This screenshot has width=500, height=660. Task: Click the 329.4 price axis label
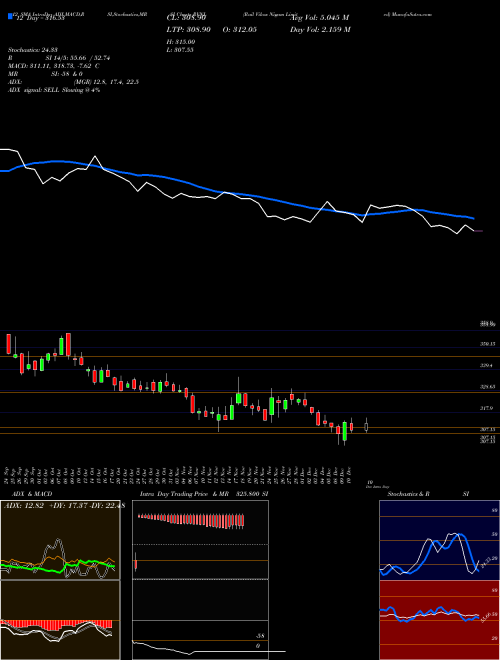(x=488, y=366)
